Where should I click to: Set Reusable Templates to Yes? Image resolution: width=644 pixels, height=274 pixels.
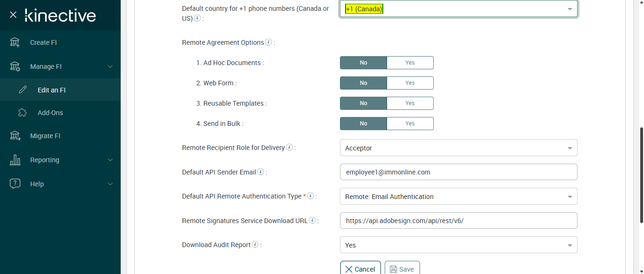410,103
